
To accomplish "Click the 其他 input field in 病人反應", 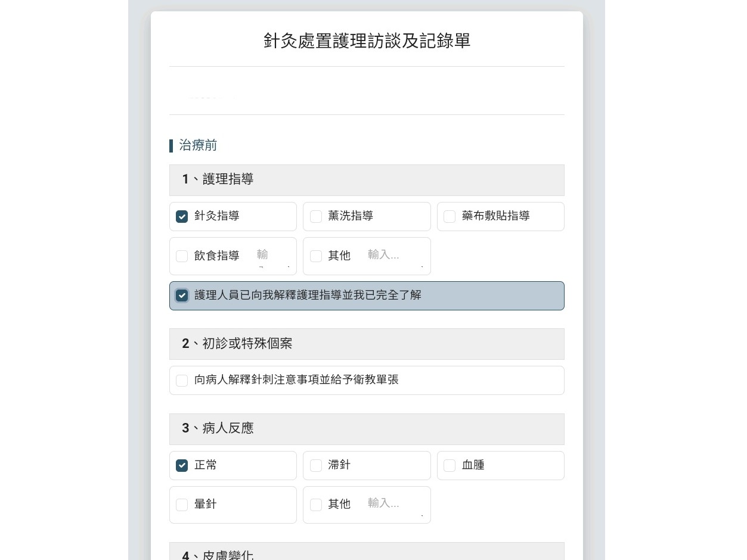I will 396,505.
